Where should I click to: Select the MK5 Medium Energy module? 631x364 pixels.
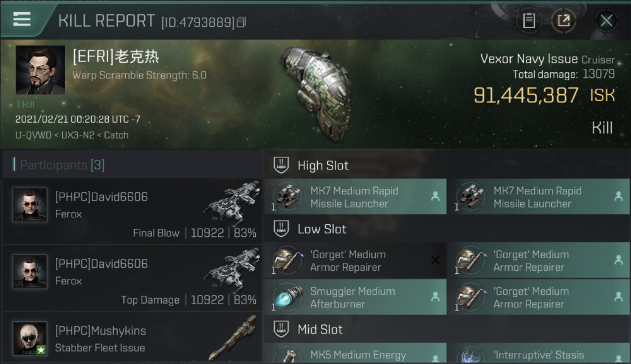click(x=355, y=353)
